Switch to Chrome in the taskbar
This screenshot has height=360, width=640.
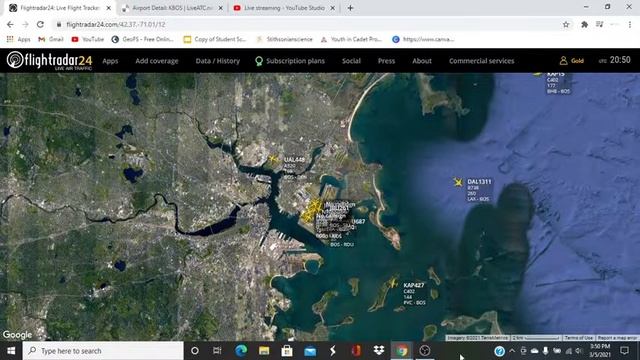[402, 351]
